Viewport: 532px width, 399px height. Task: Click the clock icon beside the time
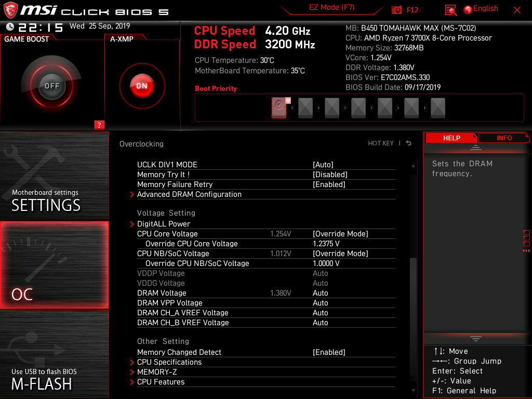(x=10, y=26)
